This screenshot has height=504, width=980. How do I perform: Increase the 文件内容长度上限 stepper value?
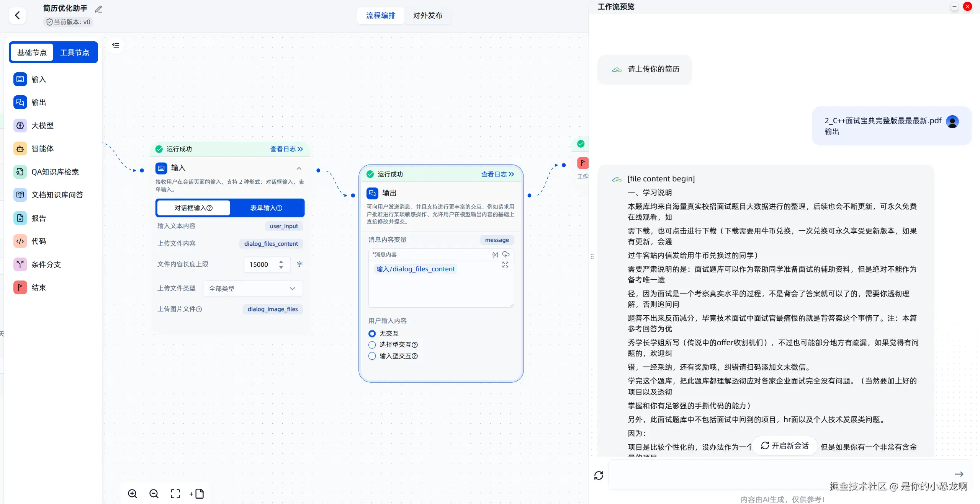[x=281, y=262]
